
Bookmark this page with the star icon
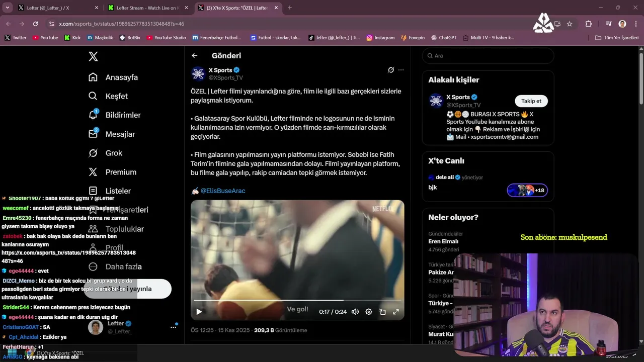(570, 24)
